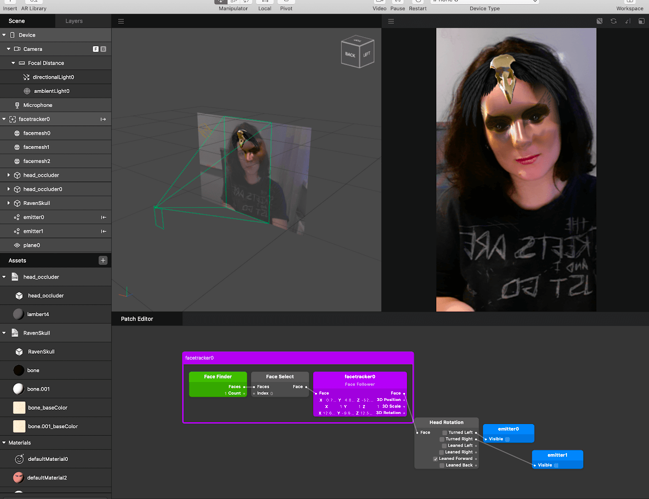Screen dimensions: 649x499
Task: Collapse the Device tree node
Action: click(x=4, y=35)
